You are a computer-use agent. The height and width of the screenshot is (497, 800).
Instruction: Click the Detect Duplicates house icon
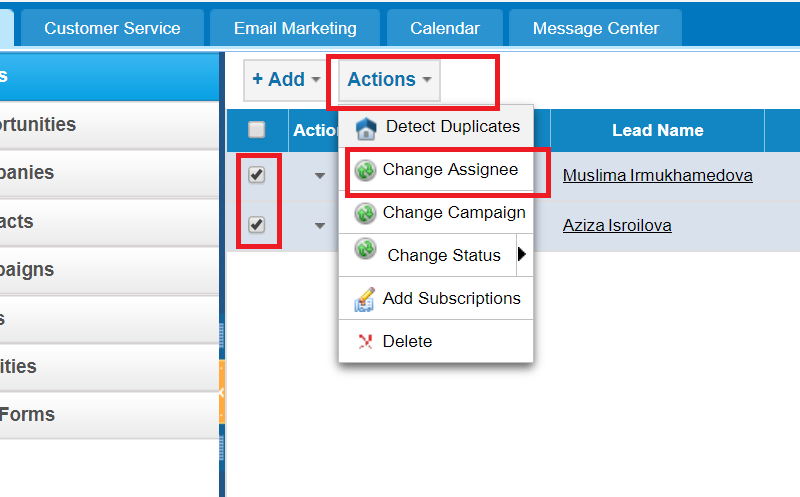366,128
